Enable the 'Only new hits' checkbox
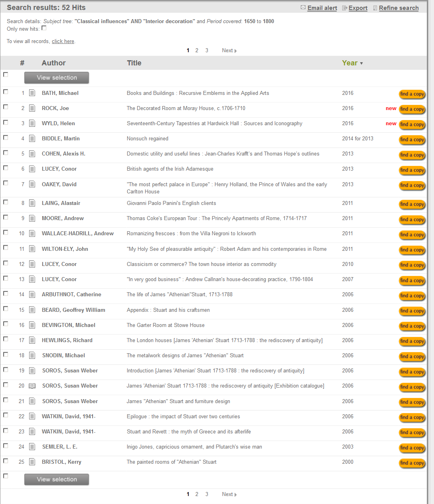The image size is (434, 504). click(x=44, y=28)
